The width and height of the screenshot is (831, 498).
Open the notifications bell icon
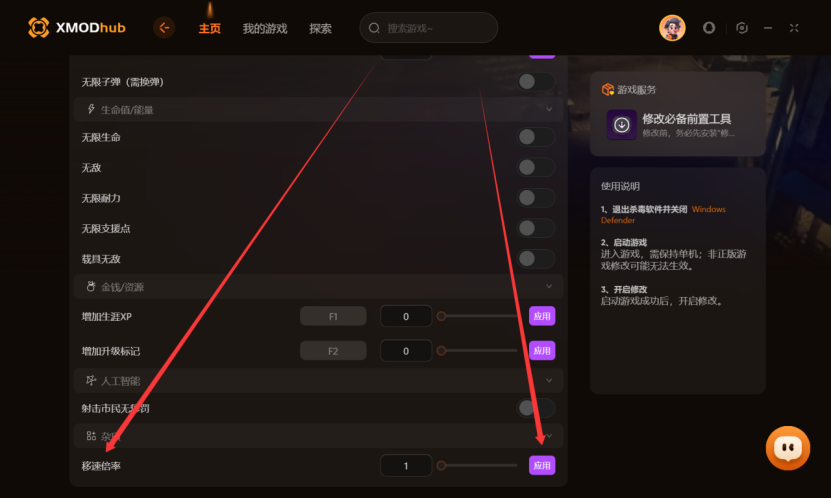709,28
